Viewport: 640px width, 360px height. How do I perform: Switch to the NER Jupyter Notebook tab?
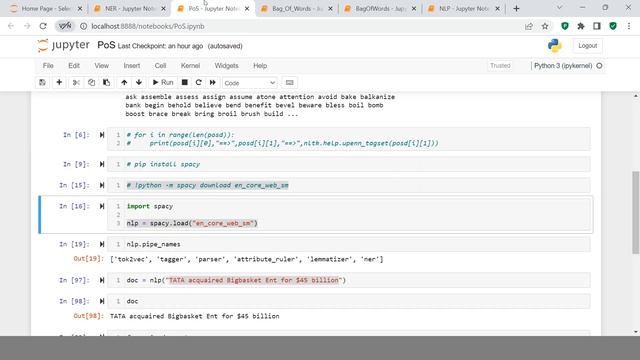130,9
